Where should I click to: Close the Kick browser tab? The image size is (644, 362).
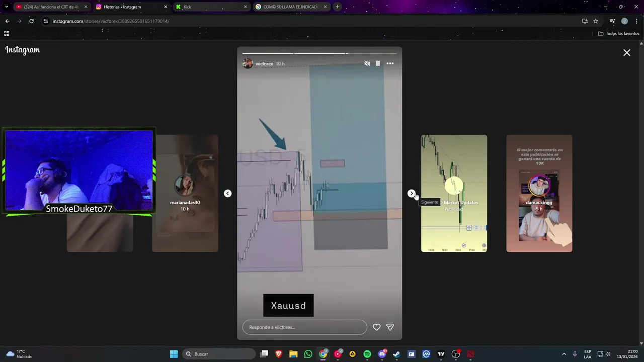246,7
